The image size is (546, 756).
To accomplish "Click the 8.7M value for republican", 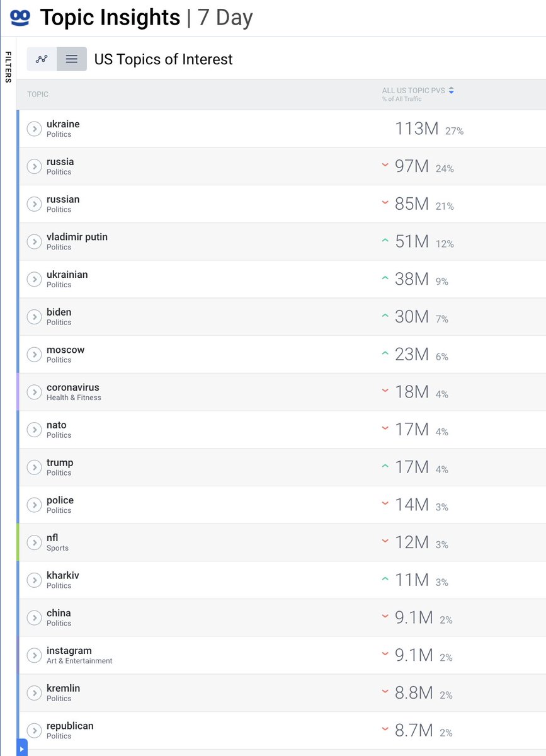I will 414,730.
